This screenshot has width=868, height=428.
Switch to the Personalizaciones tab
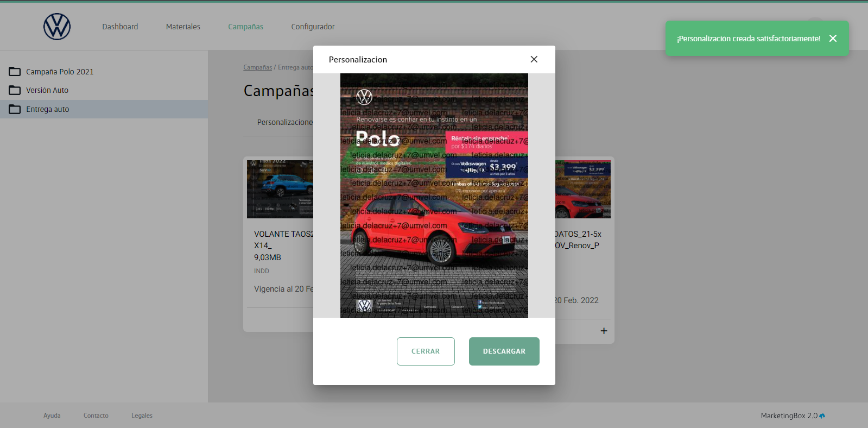[285, 122]
